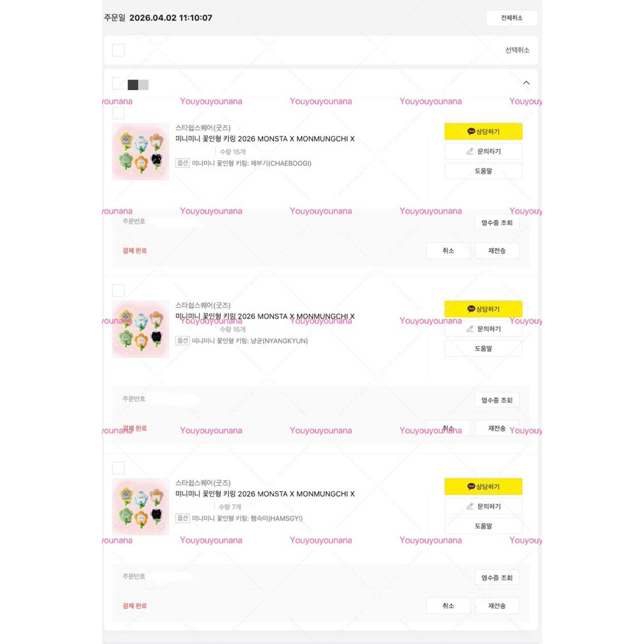Click KakaoTalk consult button for NYANGKYUN item
This screenshot has height=644, width=644.
coord(483,309)
